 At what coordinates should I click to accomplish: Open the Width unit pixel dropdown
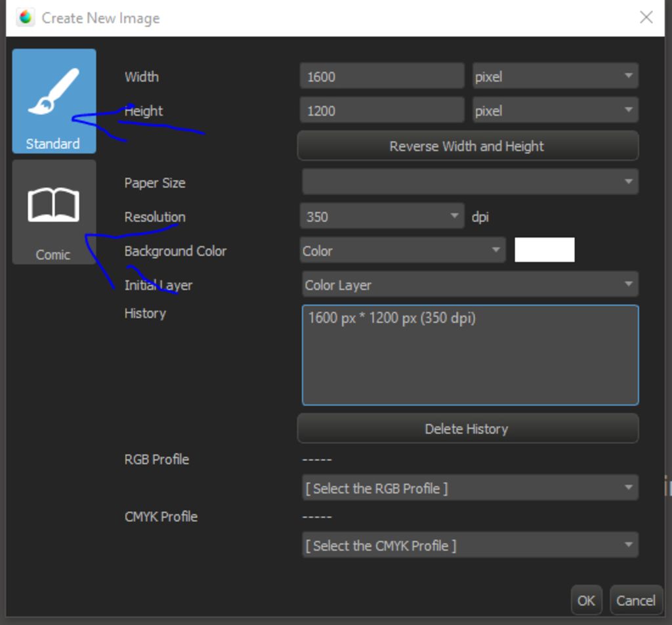coord(555,76)
